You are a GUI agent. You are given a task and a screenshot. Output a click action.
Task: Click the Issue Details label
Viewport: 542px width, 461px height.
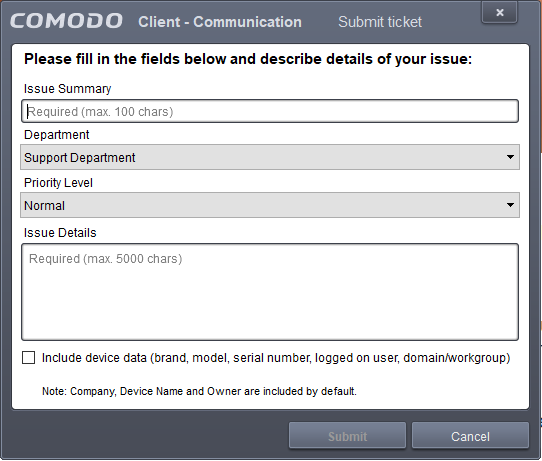pyautogui.click(x=60, y=233)
